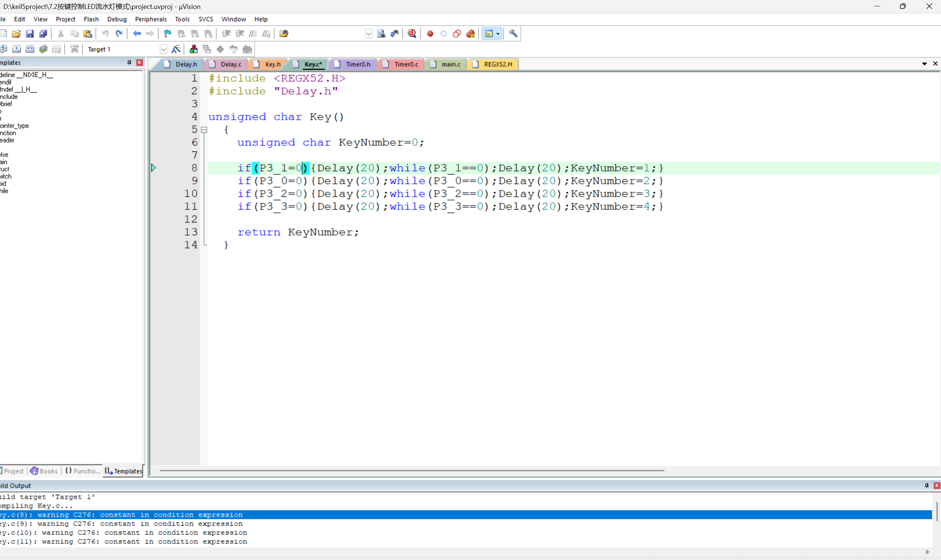Click the Start/Stop Debug Session icon
Viewport: 941px width, 560px height.
coord(412,33)
